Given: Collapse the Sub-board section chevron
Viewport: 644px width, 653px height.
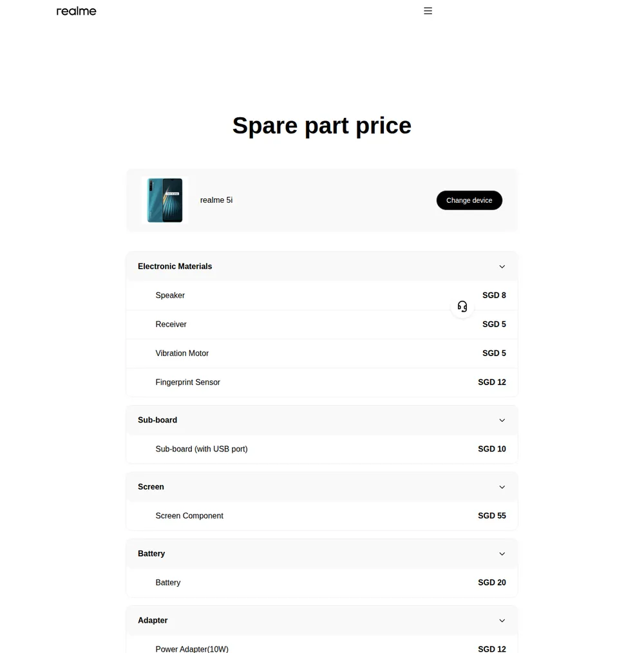Looking at the screenshot, I should (x=502, y=421).
